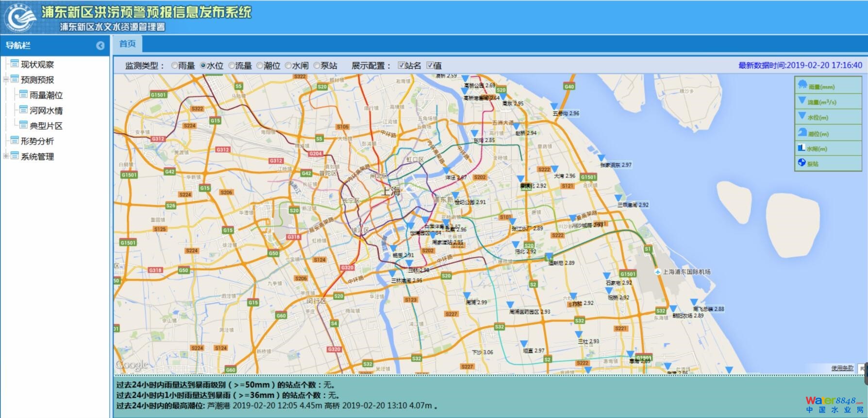
Task: Click the hydrology bureau logo in header
Action: click(20, 18)
